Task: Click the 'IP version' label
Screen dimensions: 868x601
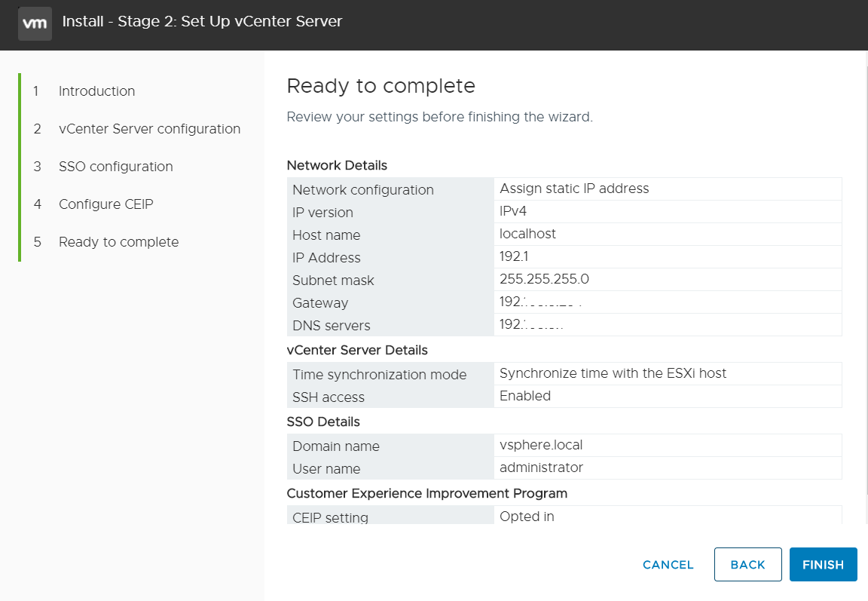Action: point(322,212)
